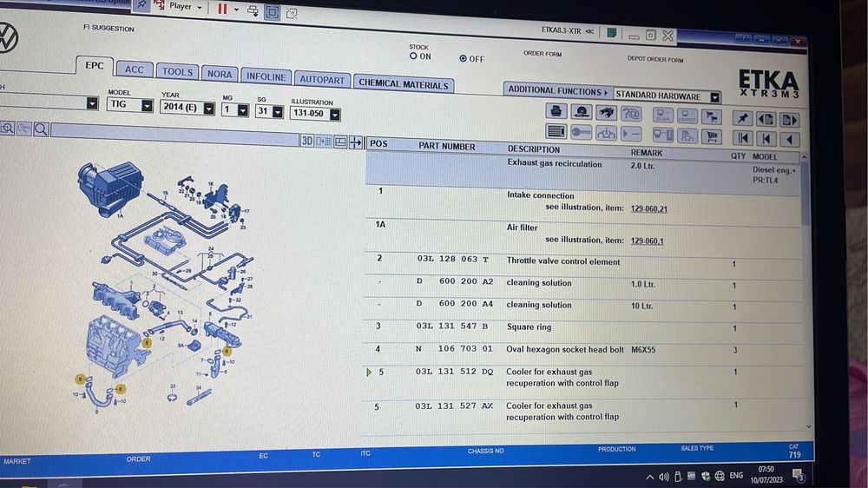Click the computer-to-device transfer icon

(x=662, y=135)
